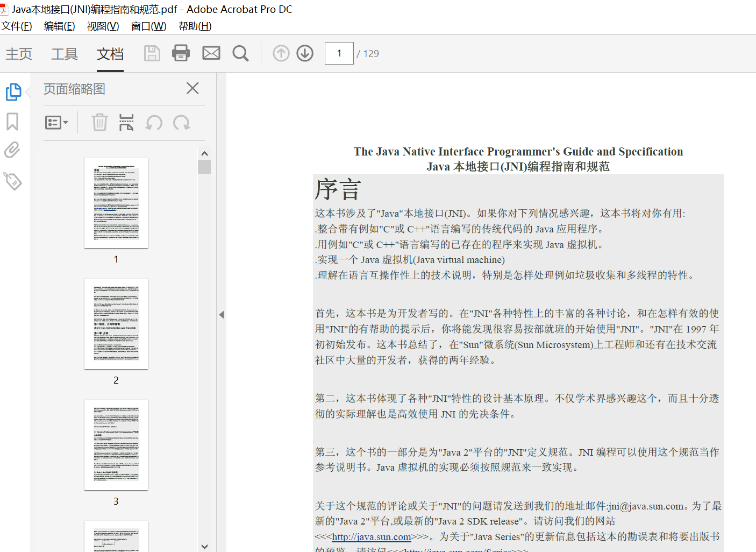Collapse the navigation pane arrow
The height and width of the screenshot is (552, 756).
pos(222,315)
